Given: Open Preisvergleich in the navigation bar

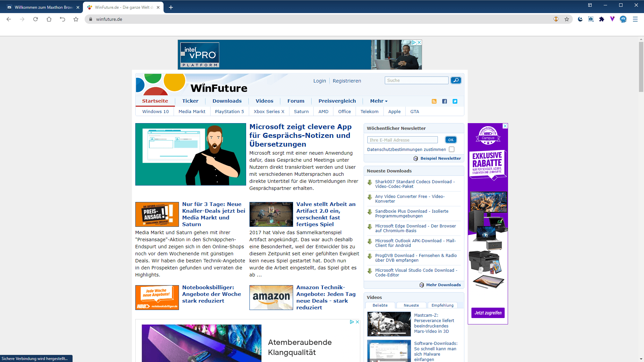Looking at the screenshot, I should [x=337, y=101].
